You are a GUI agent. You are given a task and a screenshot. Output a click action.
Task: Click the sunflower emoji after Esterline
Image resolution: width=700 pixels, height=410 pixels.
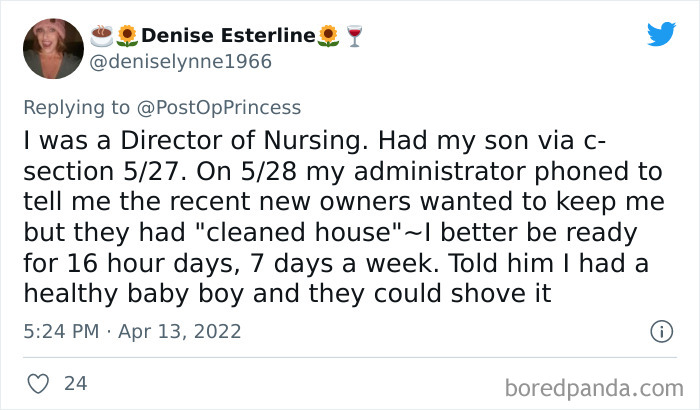pyautogui.click(x=327, y=36)
